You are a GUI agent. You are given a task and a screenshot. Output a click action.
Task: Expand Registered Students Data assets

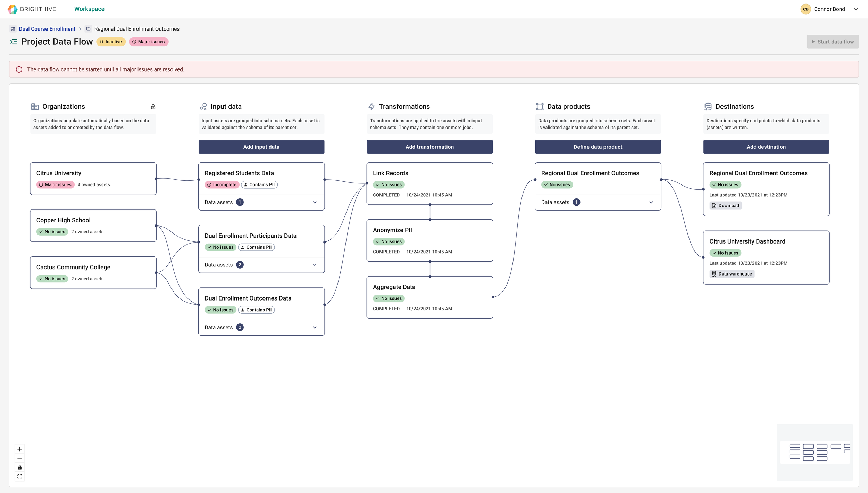tap(315, 202)
